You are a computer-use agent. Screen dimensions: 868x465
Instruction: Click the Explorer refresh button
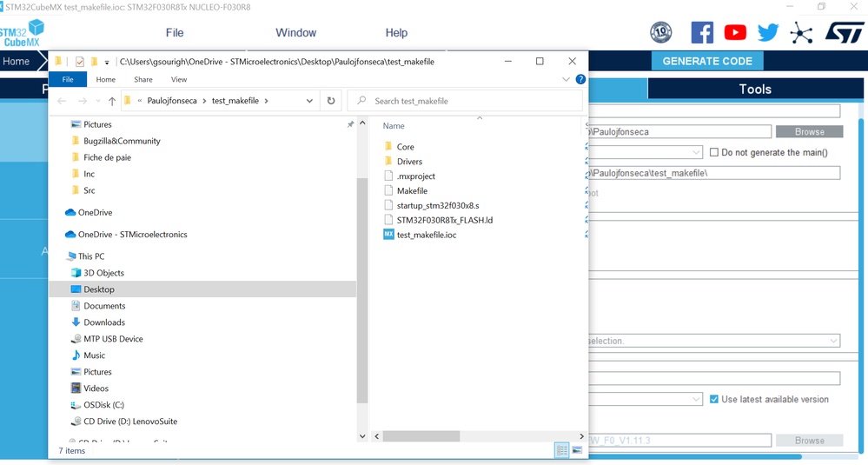331,101
